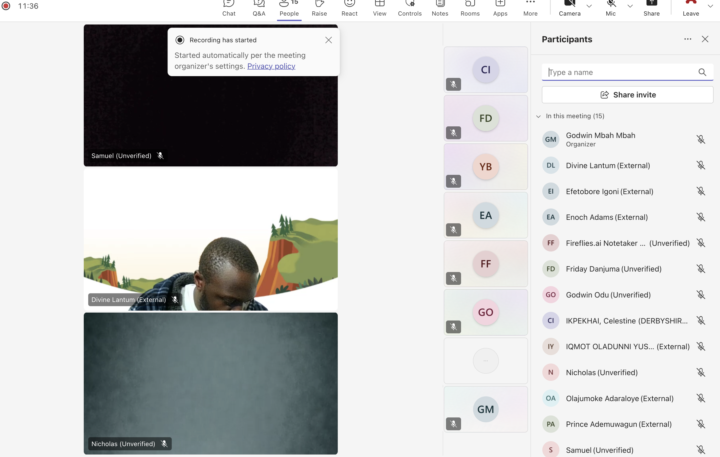The height and width of the screenshot is (457, 720).
Task: Select Nicholas's video tile
Action: click(211, 384)
